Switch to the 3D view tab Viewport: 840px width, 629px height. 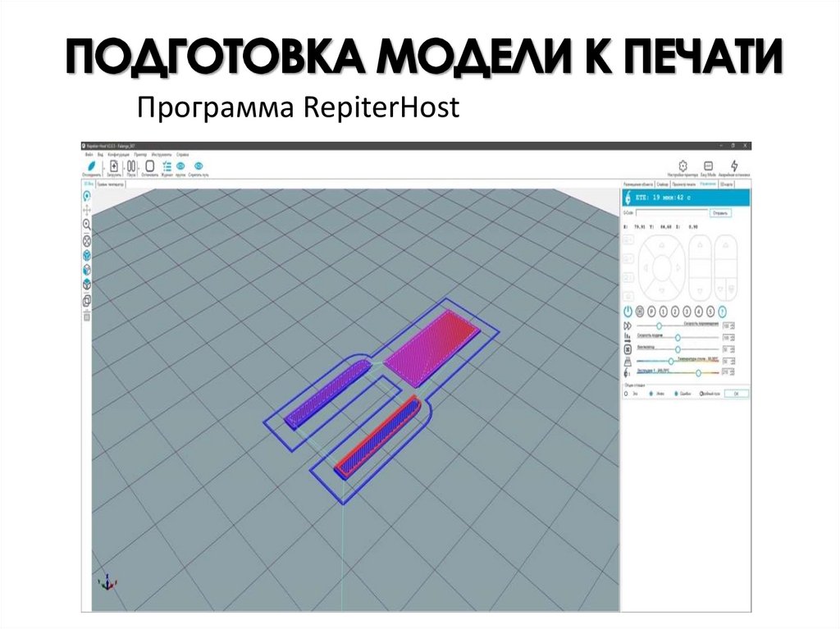(88, 184)
